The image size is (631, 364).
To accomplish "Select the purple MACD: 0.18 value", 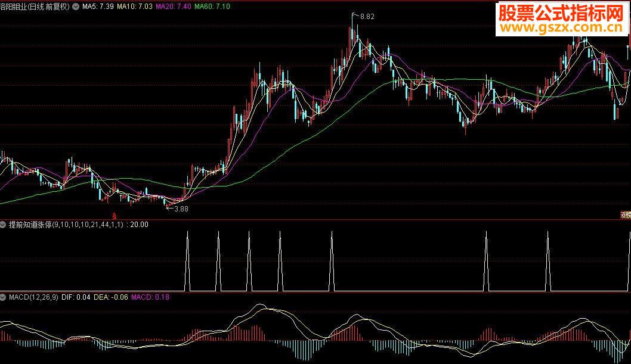I will click(150, 297).
